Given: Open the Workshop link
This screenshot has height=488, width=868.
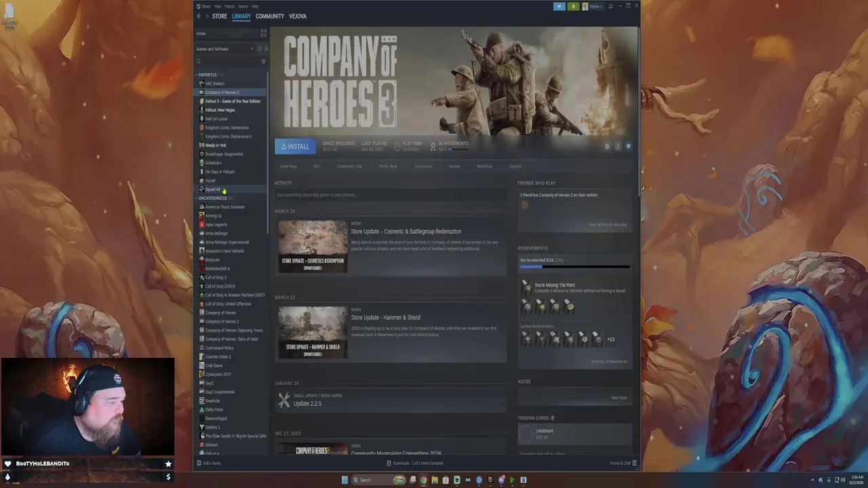Looking at the screenshot, I should click(484, 166).
